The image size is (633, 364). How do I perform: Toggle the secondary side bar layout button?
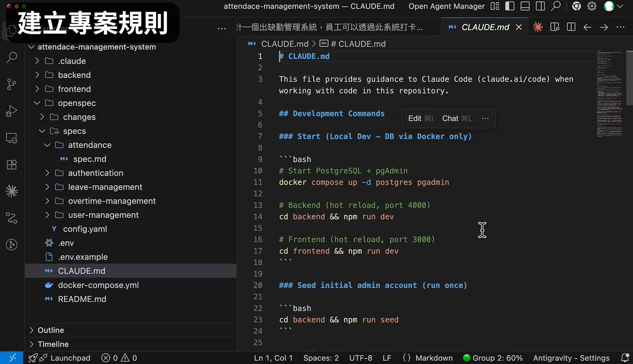(x=540, y=6)
